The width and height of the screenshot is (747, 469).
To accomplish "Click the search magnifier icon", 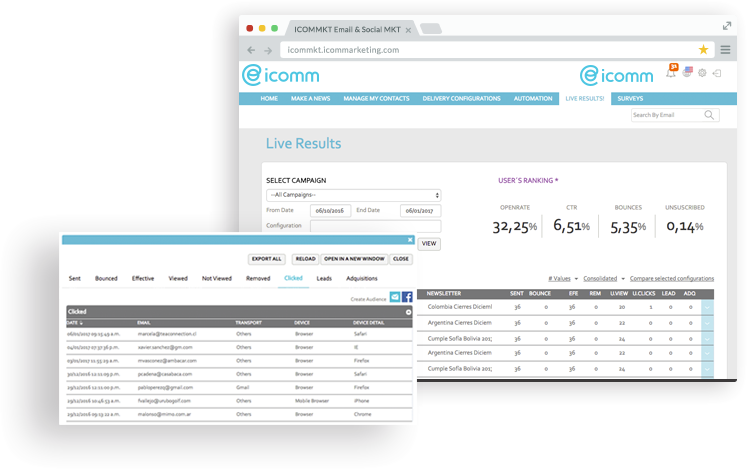I will [709, 115].
